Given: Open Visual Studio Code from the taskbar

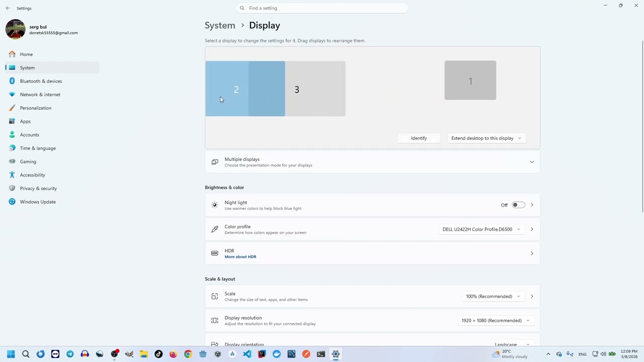Looking at the screenshot, I should coord(247,354).
